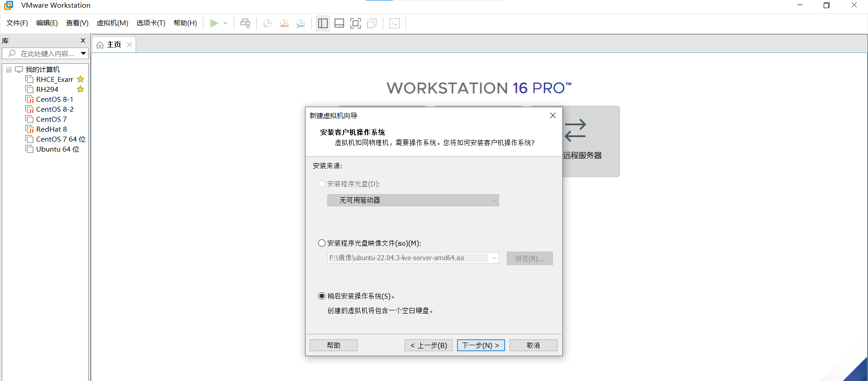Proceed with 下一步(N) button

481,345
